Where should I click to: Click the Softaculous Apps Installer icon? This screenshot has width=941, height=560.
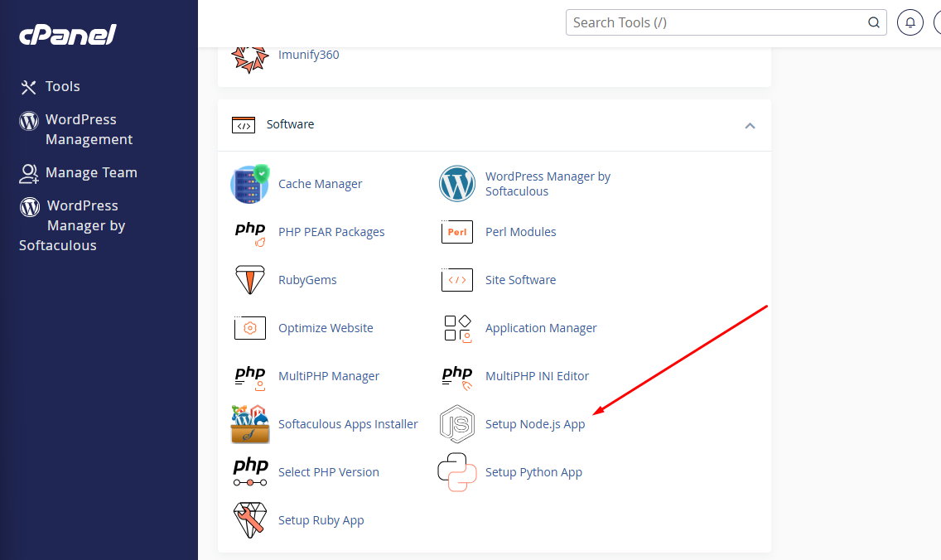click(250, 424)
